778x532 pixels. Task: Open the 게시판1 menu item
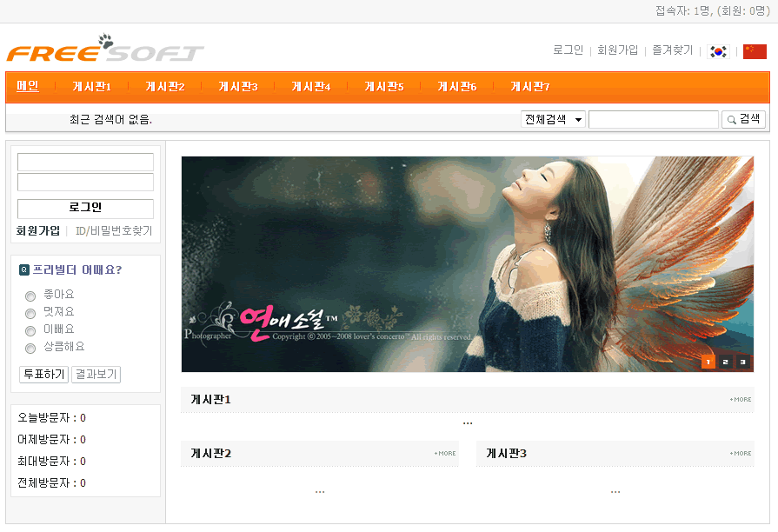[91, 87]
